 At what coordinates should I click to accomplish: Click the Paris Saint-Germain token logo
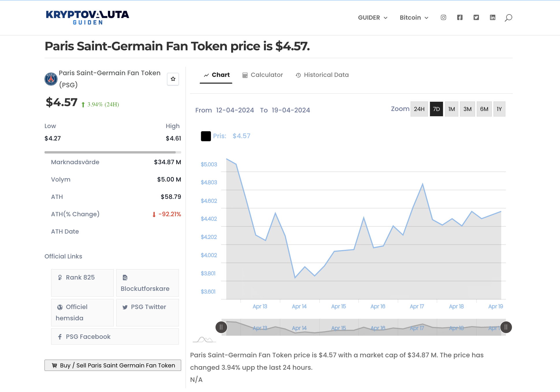tap(51, 79)
